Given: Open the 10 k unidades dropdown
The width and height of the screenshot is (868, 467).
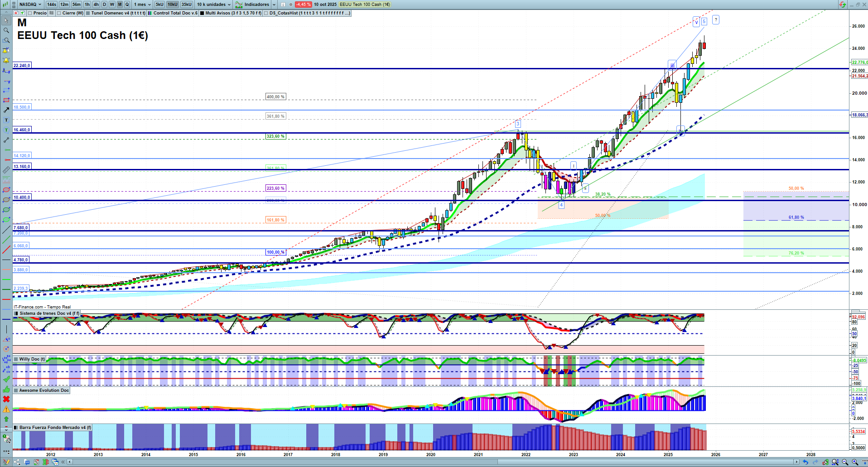Looking at the screenshot, I should click(x=213, y=5).
